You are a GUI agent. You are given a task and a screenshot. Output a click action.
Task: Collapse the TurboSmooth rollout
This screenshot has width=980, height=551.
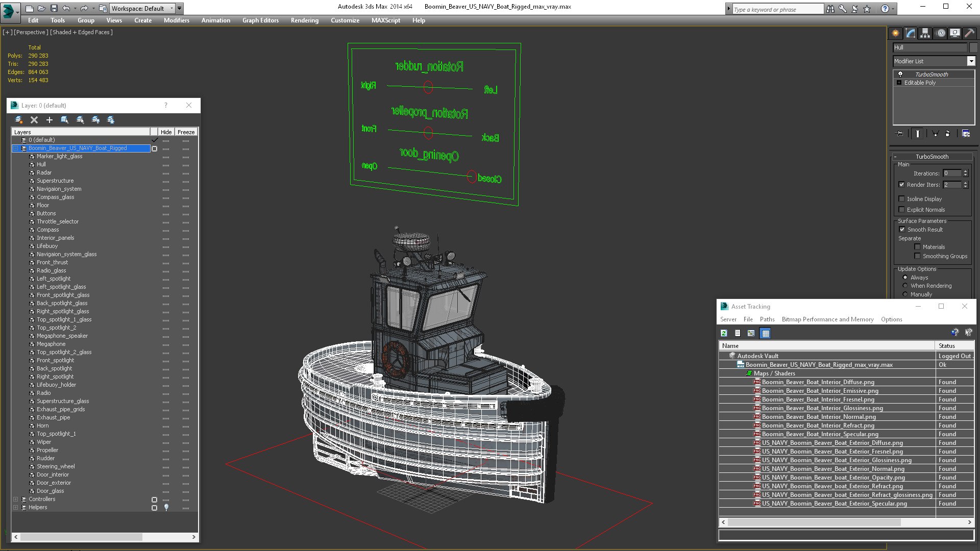click(x=932, y=157)
